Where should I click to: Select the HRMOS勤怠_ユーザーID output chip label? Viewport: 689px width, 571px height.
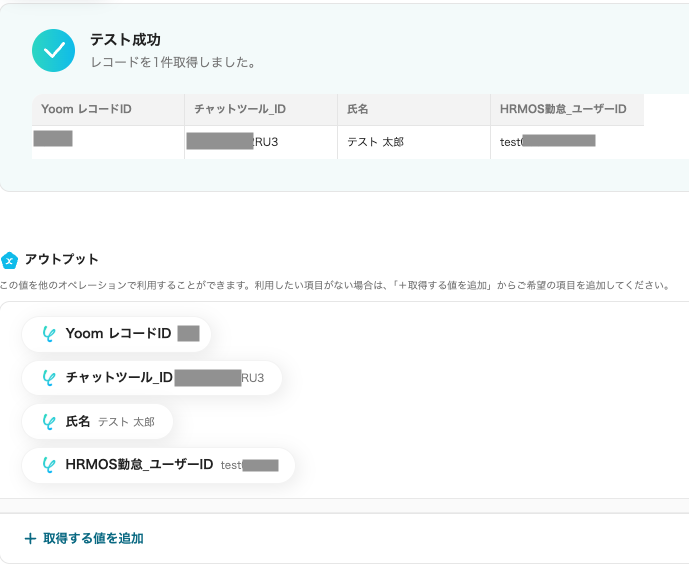tap(139, 465)
